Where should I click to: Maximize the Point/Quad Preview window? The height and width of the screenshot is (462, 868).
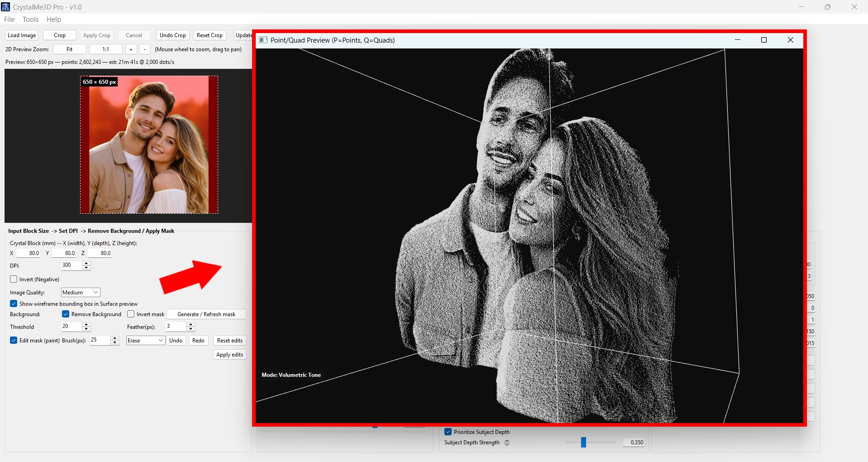[764, 40]
